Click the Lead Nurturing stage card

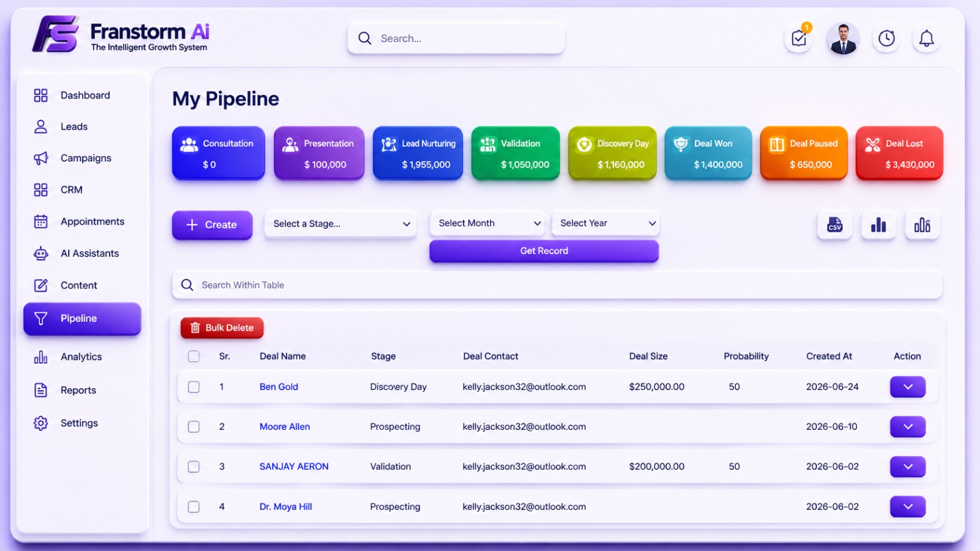[418, 153]
